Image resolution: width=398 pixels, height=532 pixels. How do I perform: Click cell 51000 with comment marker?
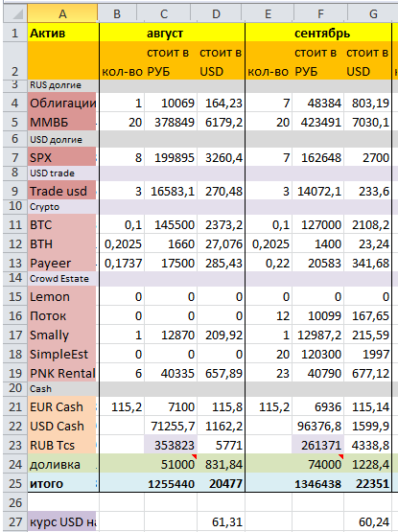(171, 464)
